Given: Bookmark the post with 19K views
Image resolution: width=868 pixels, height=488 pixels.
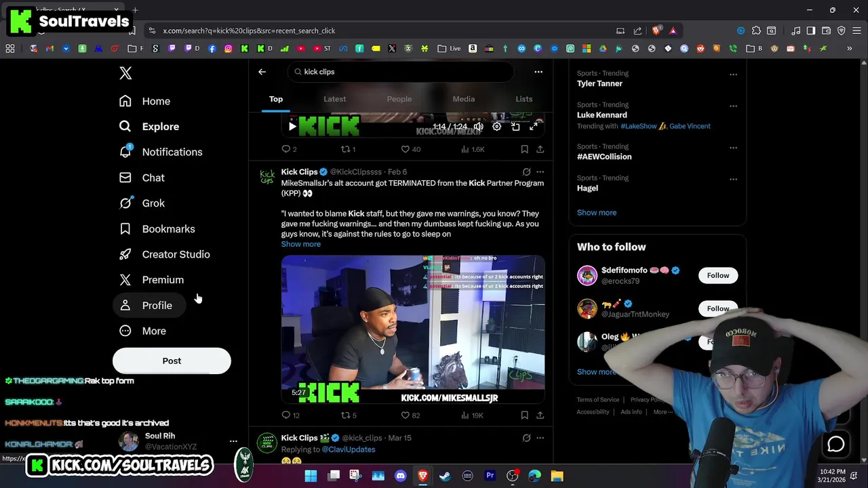Looking at the screenshot, I should [524, 415].
